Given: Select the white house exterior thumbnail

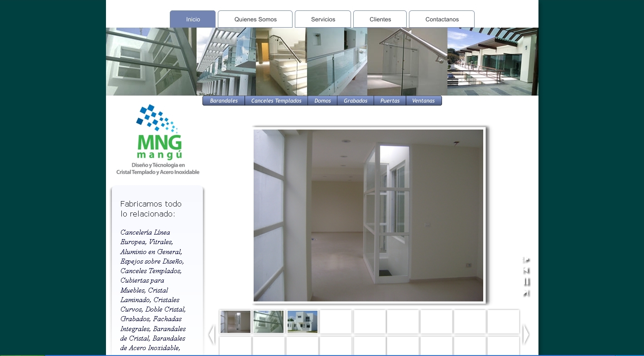Looking at the screenshot, I should point(303,322).
